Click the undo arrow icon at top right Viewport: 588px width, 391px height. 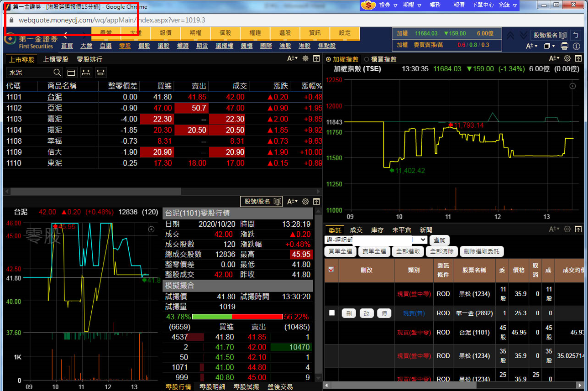point(577,35)
